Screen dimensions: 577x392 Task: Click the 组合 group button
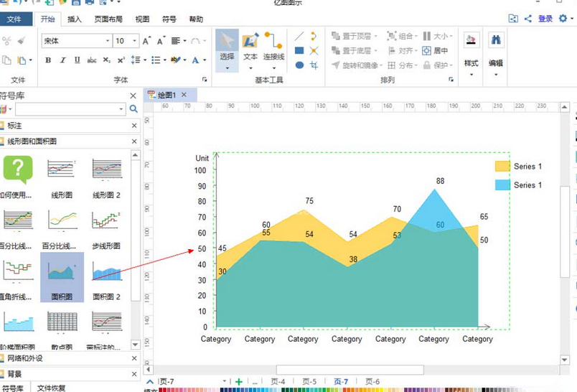coord(402,36)
